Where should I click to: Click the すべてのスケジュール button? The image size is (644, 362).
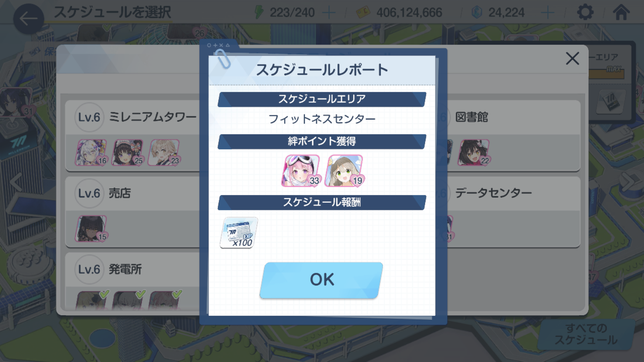(x=586, y=335)
